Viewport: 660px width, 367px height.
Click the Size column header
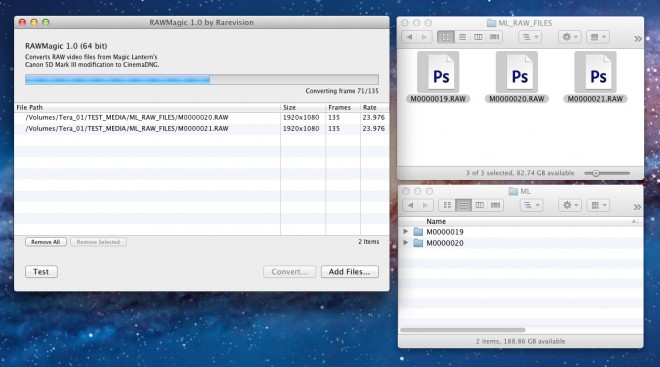tap(303, 107)
